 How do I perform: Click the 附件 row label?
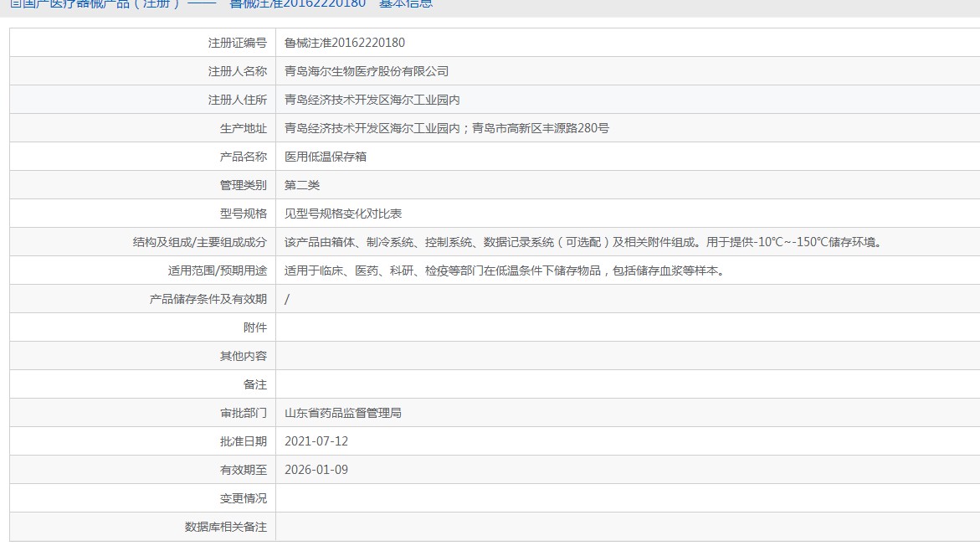click(x=255, y=327)
